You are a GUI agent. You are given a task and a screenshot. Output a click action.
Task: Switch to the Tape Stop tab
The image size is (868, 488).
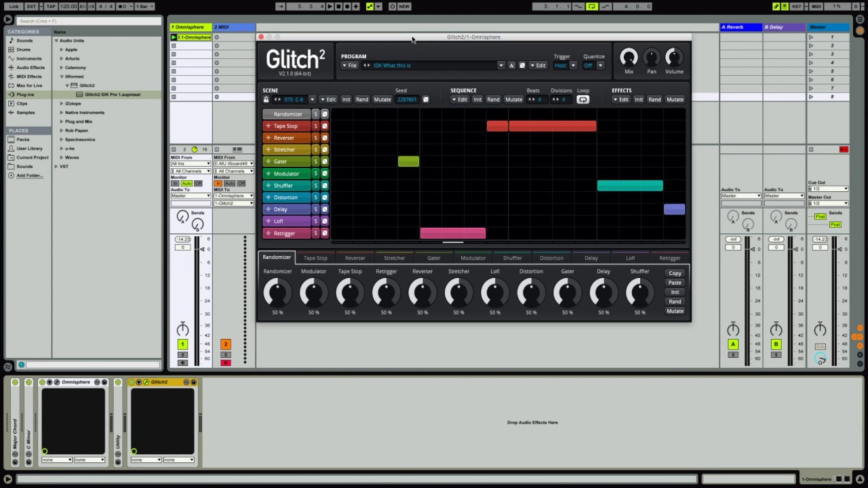(x=315, y=258)
